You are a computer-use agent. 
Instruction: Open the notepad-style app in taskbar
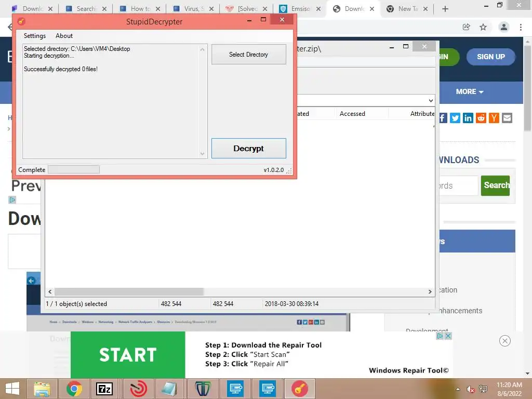(169, 389)
